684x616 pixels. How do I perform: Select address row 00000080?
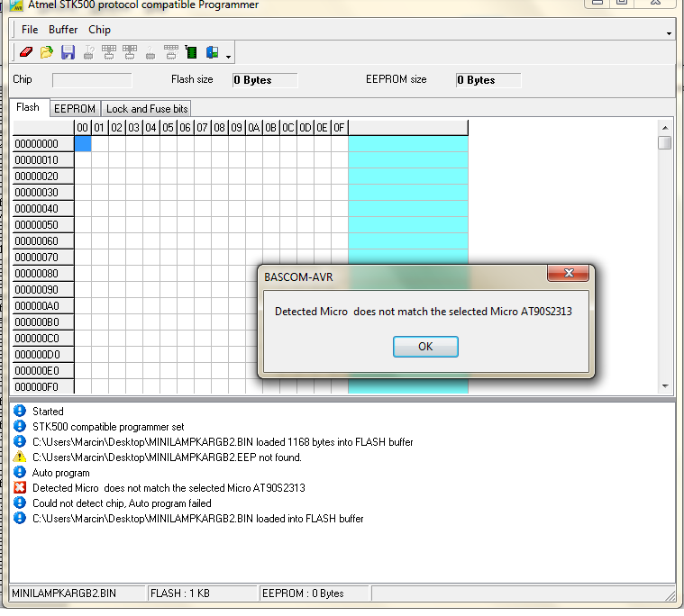[43, 274]
